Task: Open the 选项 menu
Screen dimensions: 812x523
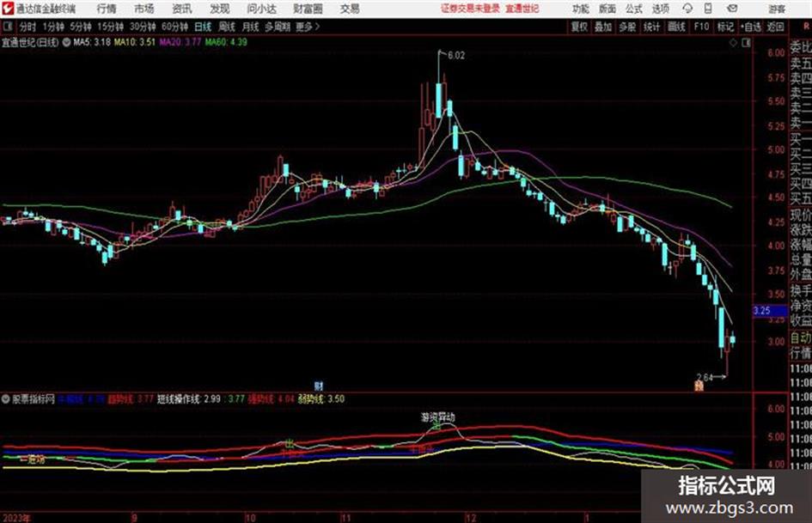Action: tap(660, 9)
